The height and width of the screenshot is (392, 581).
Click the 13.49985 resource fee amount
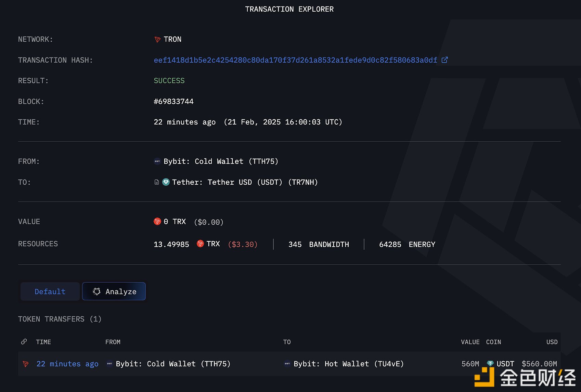click(171, 244)
